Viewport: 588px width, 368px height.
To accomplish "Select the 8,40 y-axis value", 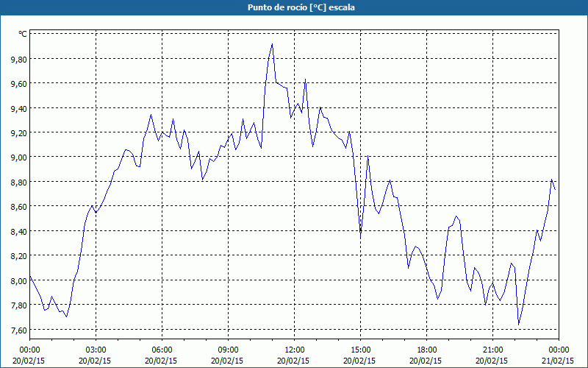I will [19, 231].
